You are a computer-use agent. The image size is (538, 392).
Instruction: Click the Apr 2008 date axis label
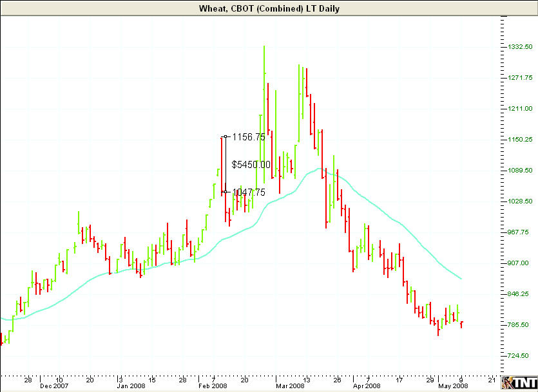point(367,386)
